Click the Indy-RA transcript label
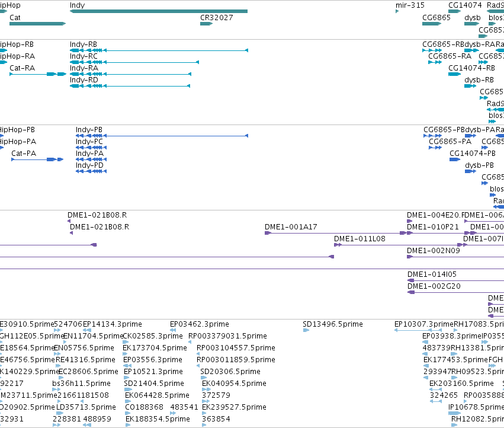 click(x=84, y=68)
